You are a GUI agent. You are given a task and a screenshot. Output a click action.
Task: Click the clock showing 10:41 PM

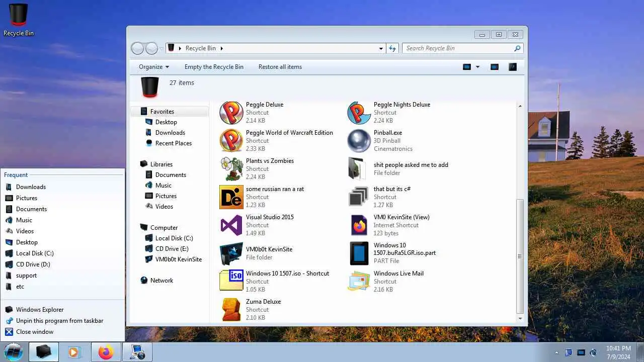tap(618, 348)
